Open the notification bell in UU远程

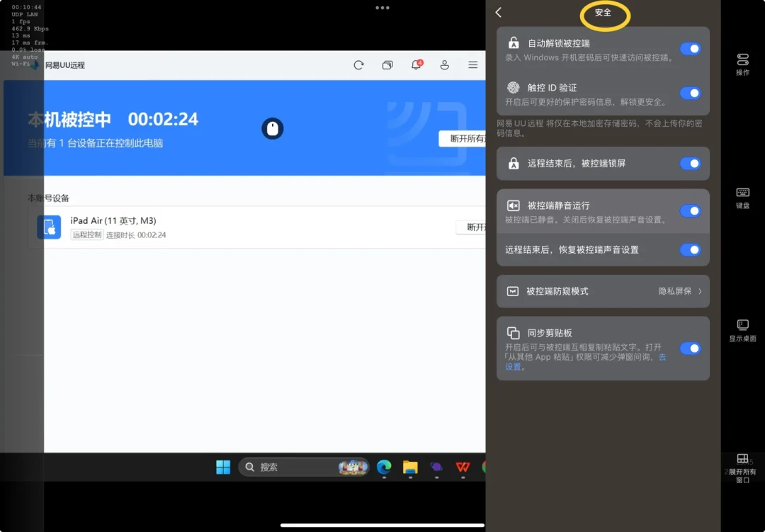[x=416, y=65]
